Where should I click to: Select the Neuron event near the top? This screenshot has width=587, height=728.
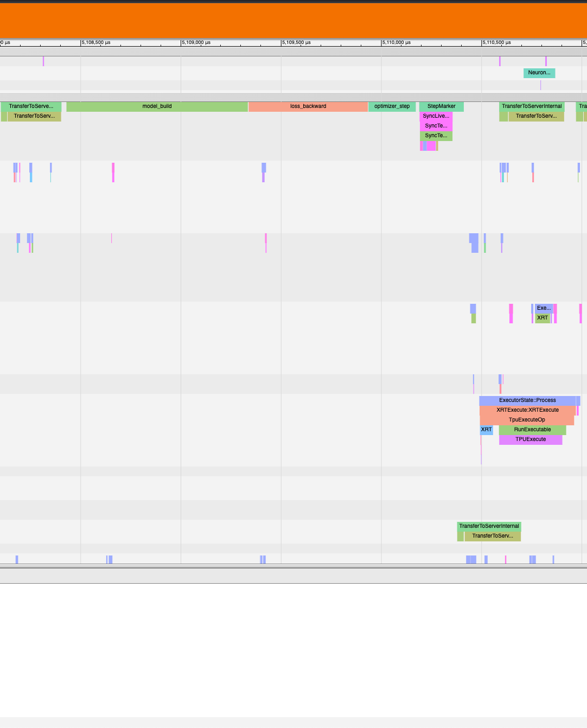point(539,72)
